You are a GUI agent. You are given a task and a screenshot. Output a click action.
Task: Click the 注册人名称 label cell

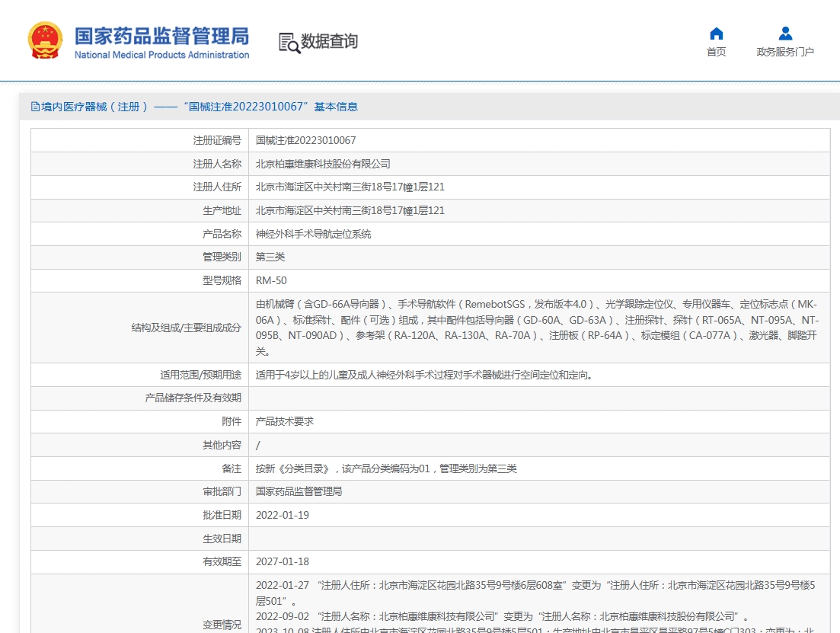point(140,164)
